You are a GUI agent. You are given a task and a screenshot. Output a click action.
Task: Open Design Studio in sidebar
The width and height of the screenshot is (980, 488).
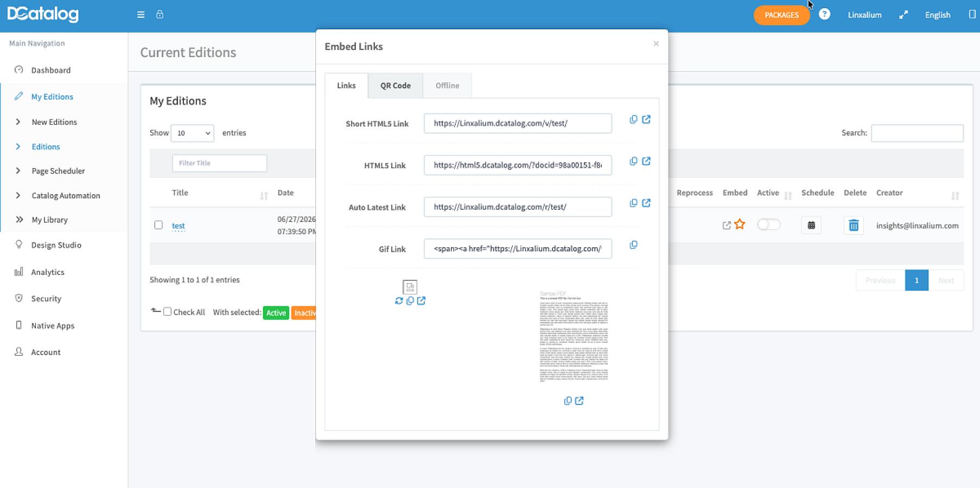tap(56, 245)
